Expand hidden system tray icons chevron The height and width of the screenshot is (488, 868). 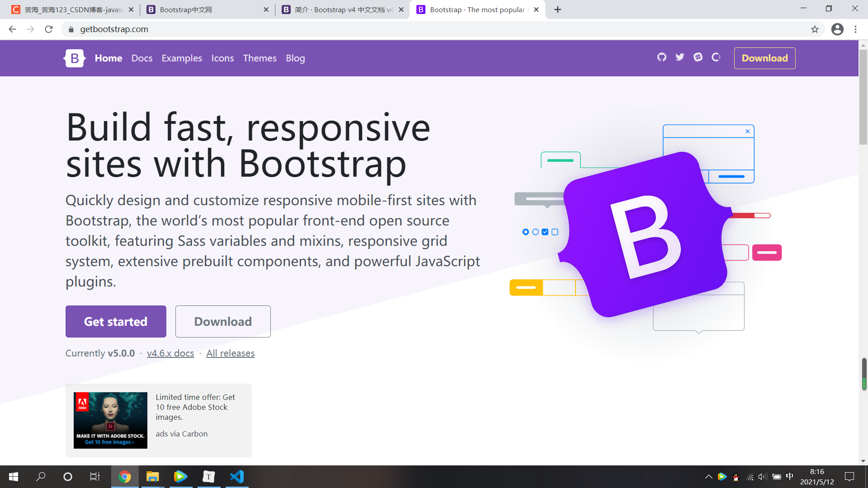[708, 477]
